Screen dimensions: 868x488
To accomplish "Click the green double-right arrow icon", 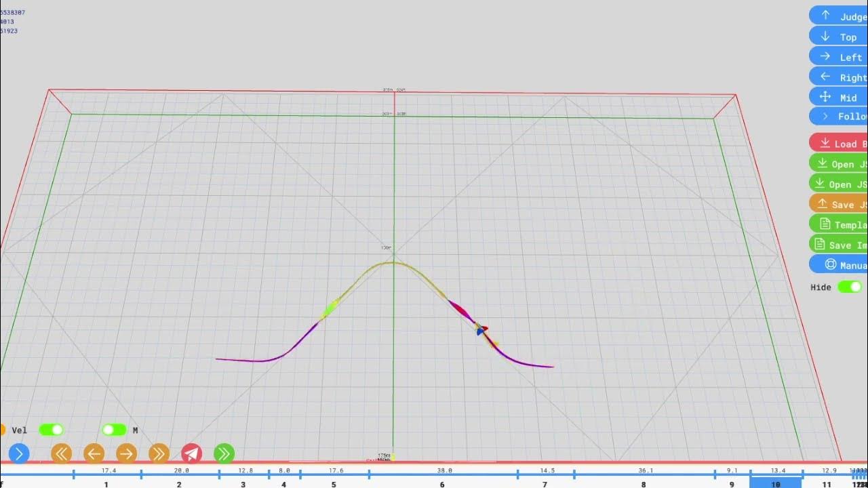I will click(224, 453).
